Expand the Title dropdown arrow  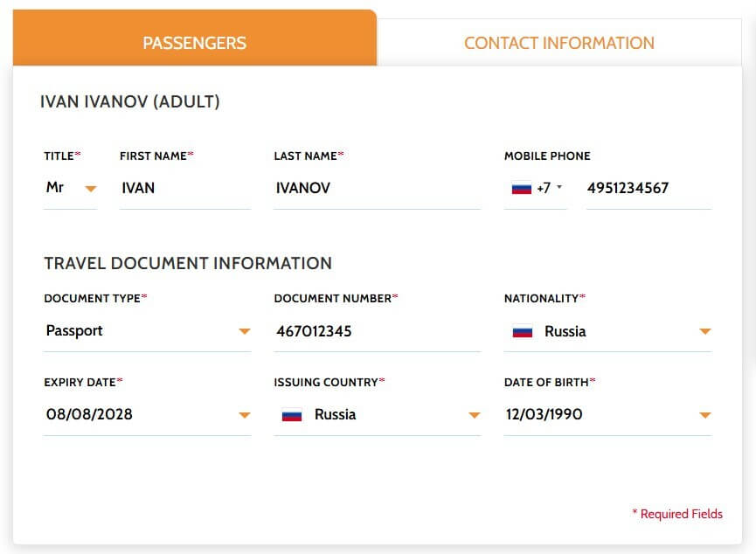pos(91,189)
